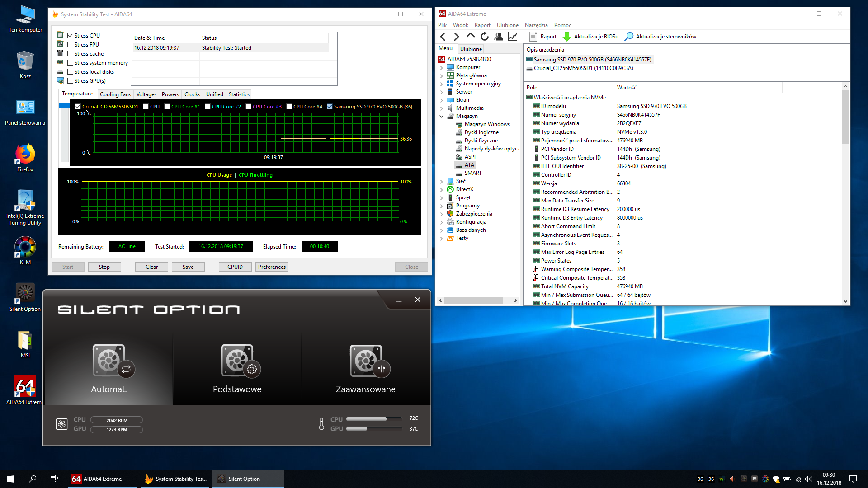This screenshot has height=488, width=868.
Task: Toggle CPU Core #1 graph checkbox
Action: [x=167, y=107]
